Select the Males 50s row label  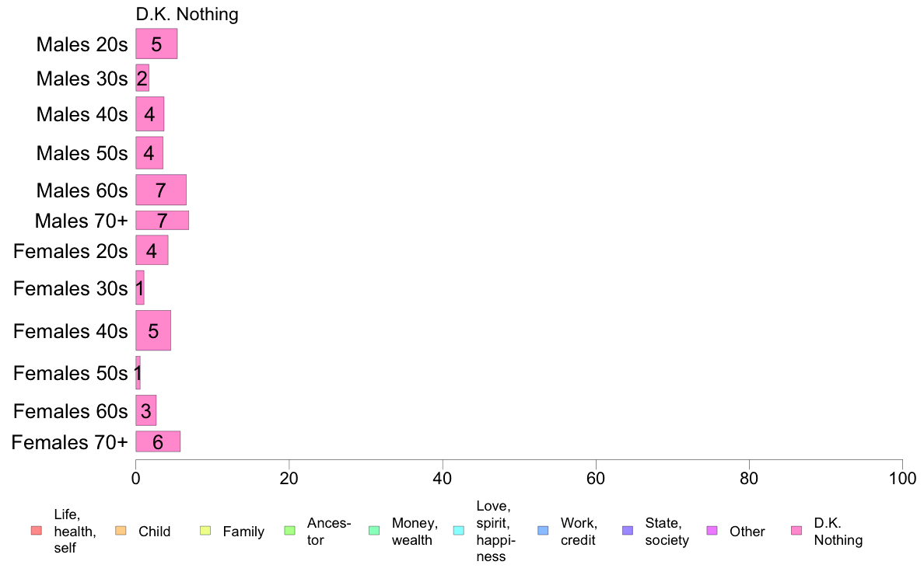pos(82,152)
